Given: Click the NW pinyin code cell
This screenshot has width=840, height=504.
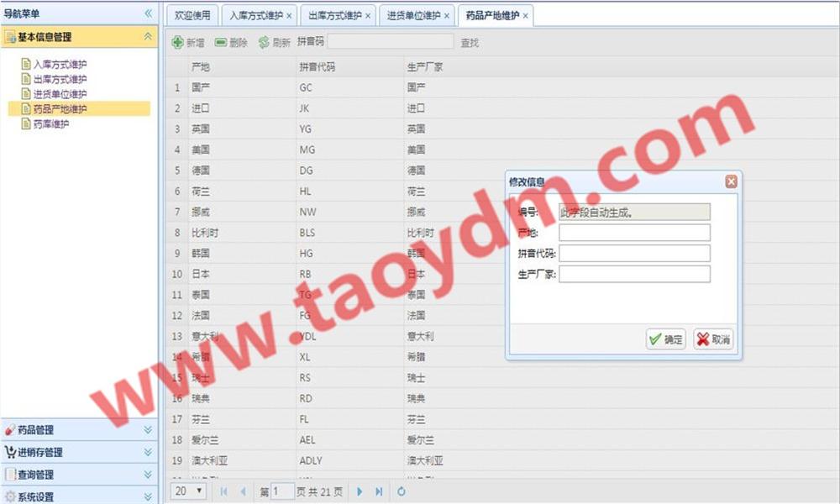Looking at the screenshot, I should point(349,212).
